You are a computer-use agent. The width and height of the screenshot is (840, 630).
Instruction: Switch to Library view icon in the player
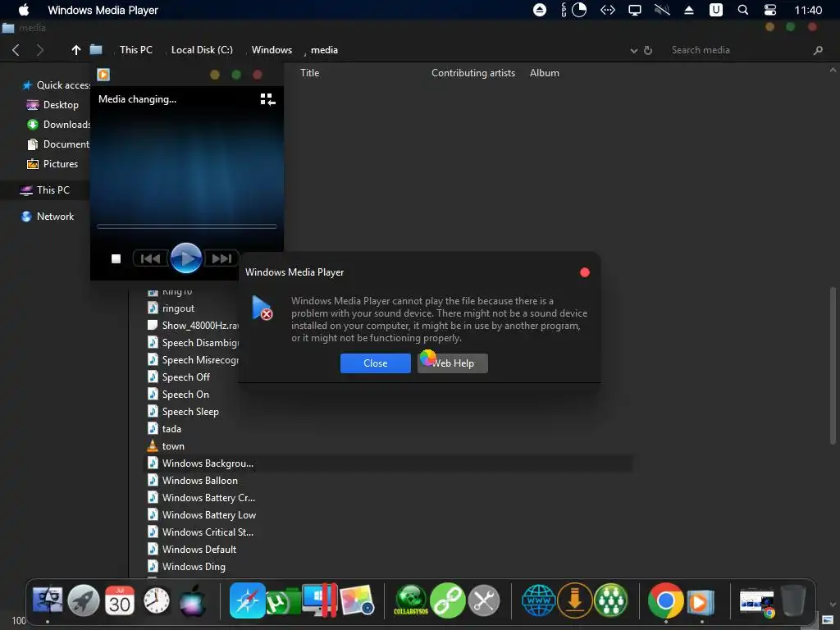point(267,99)
